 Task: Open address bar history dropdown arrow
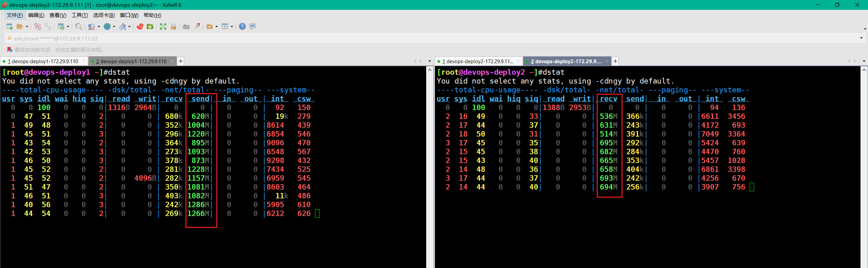click(x=861, y=38)
